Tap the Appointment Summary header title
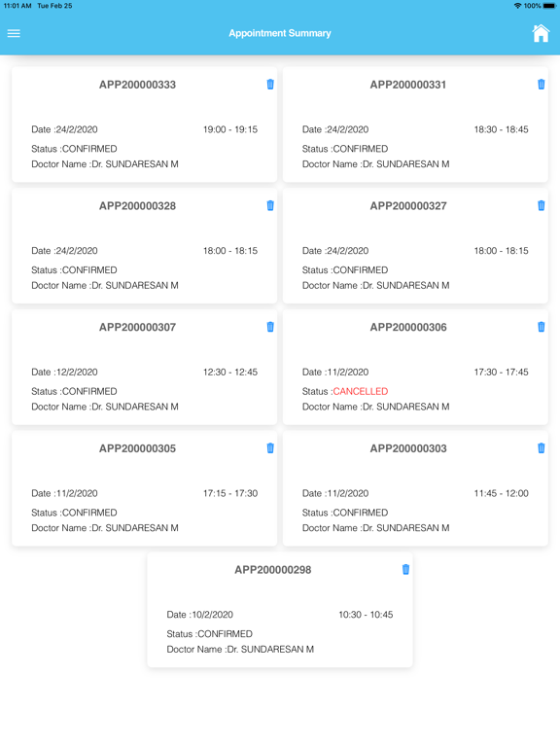Image resolution: width=560 pixels, height=747 pixels. click(x=280, y=33)
